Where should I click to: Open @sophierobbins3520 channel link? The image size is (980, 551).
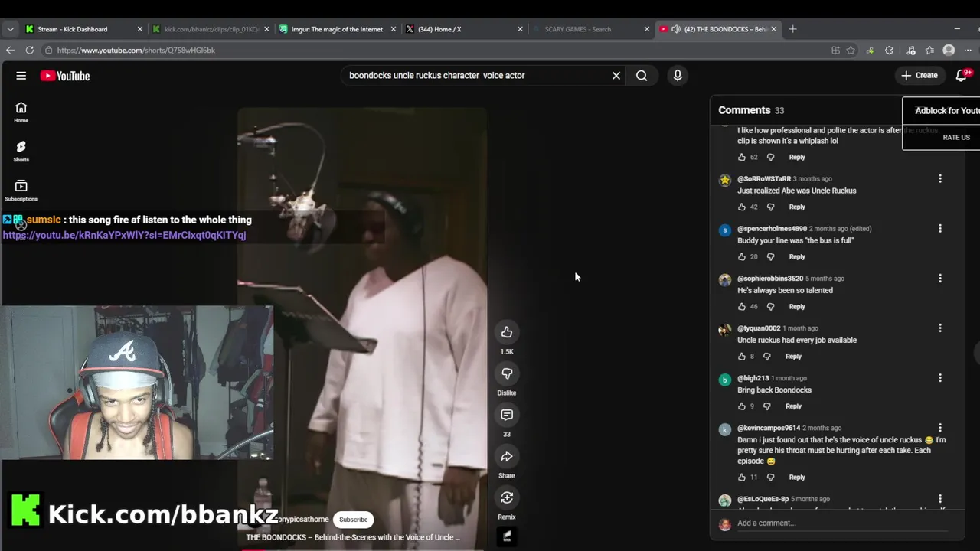(x=770, y=279)
